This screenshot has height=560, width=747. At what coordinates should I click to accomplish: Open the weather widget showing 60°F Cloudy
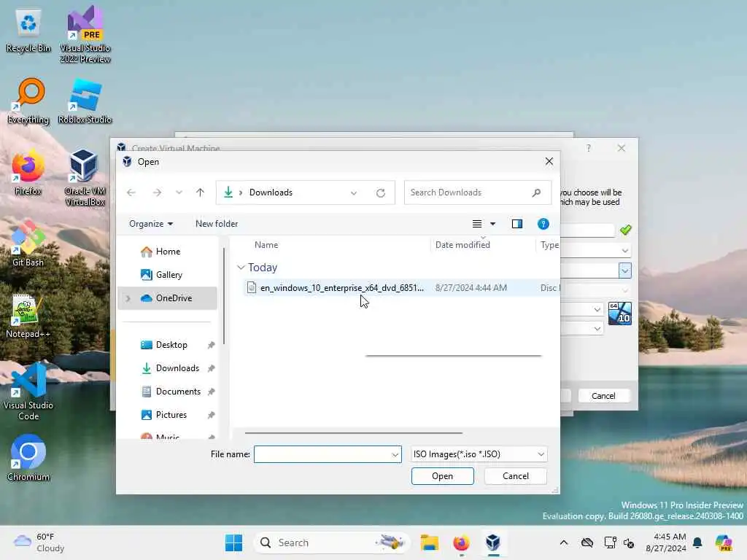tap(39, 542)
